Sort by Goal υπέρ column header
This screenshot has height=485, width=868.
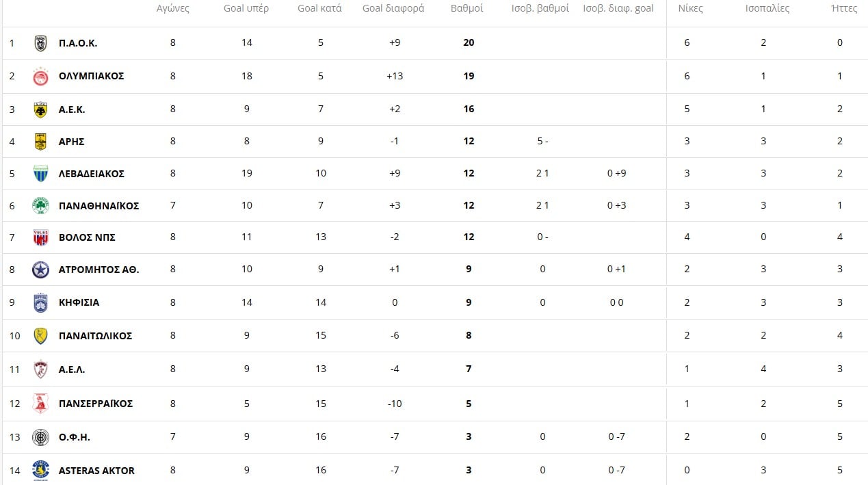pyautogui.click(x=246, y=9)
